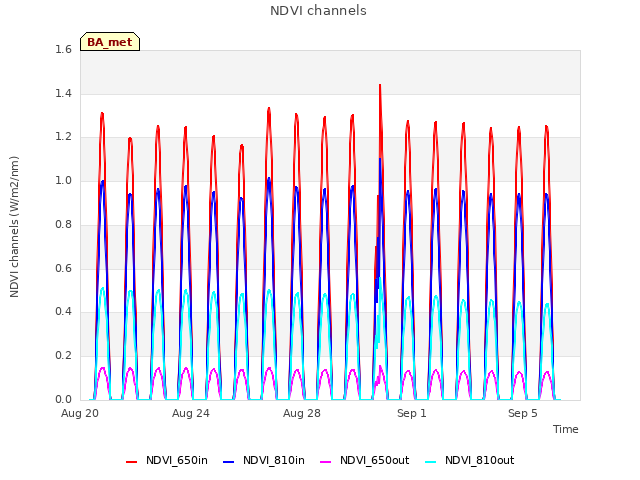
Task: Click the Sep 1 x-axis label
Action: click(x=412, y=413)
